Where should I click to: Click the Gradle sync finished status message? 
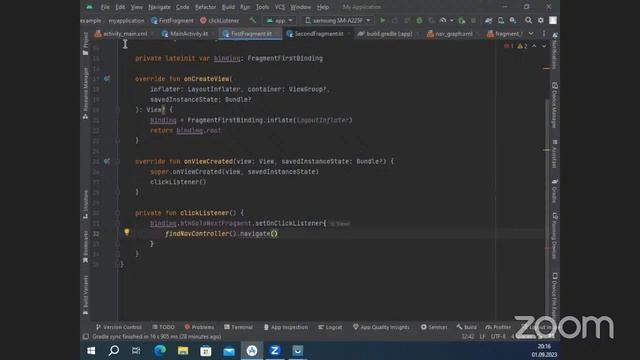click(157, 337)
